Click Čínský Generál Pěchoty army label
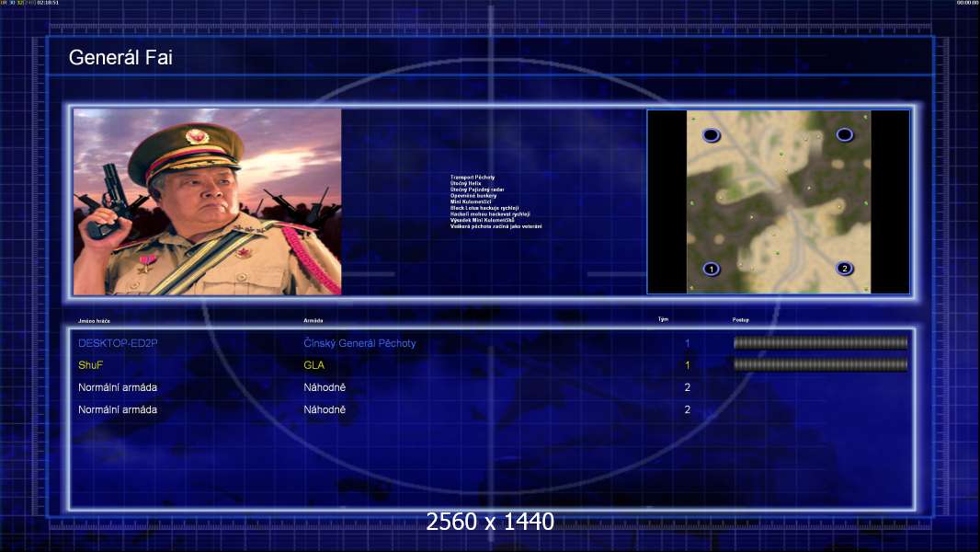This screenshot has width=980, height=552. point(359,343)
